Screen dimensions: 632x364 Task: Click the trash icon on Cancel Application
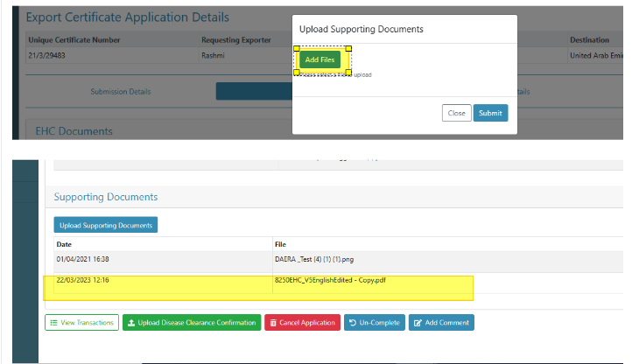(x=272, y=323)
